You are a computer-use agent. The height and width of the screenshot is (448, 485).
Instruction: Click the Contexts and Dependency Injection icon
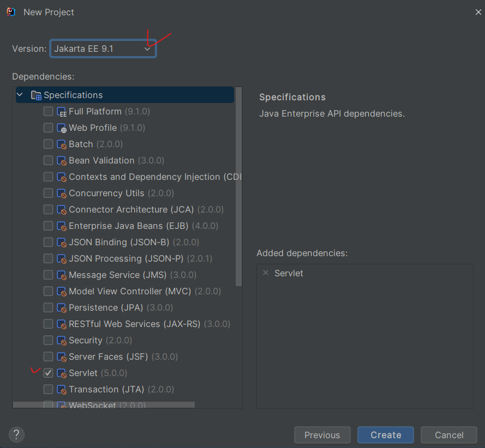(62, 177)
